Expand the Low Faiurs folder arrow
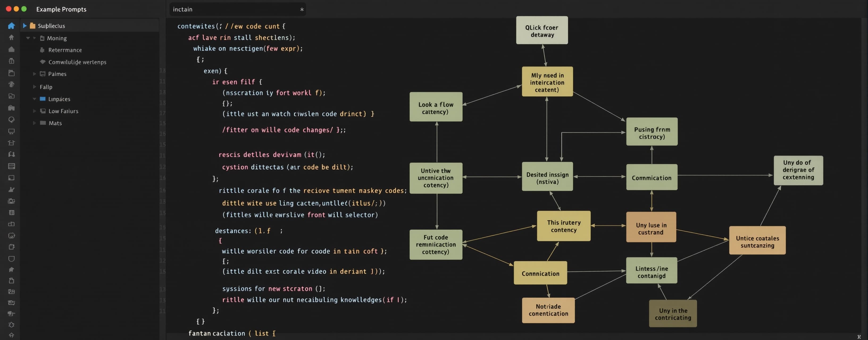This screenshot has width=868, height=340. (x=34, y=111)
